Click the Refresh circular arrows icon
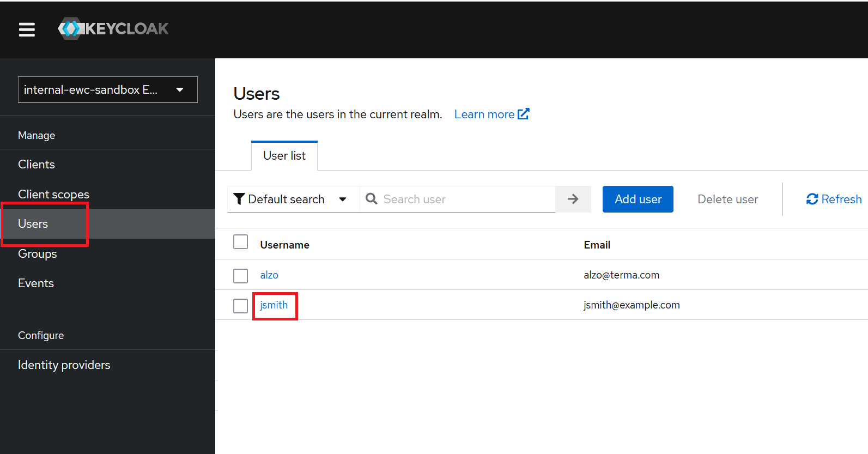 point(812,199)
